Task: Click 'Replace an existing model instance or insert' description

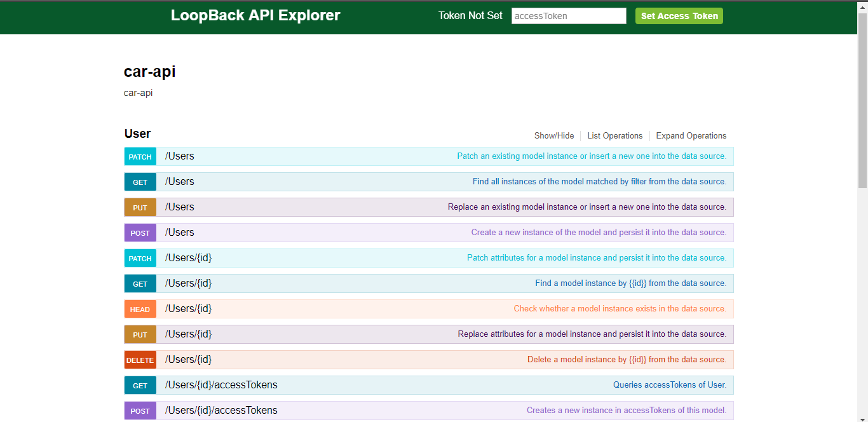Action: coord(587,207)
